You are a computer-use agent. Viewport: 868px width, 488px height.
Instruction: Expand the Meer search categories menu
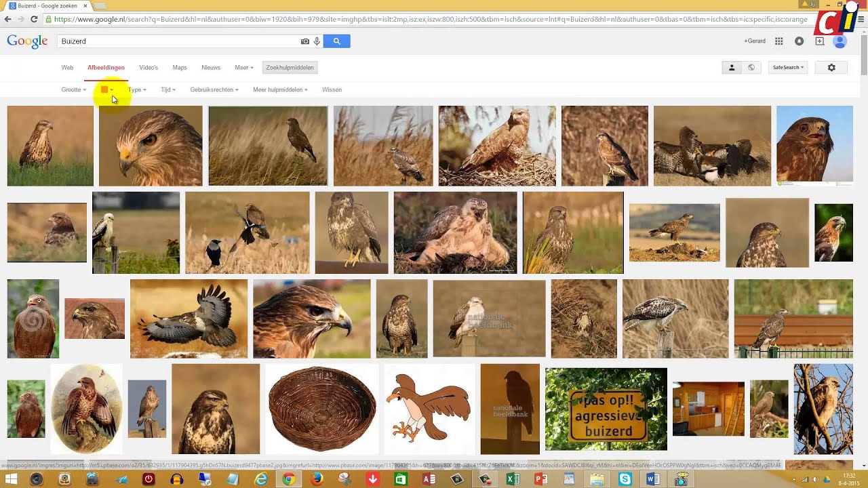point(244,68)
